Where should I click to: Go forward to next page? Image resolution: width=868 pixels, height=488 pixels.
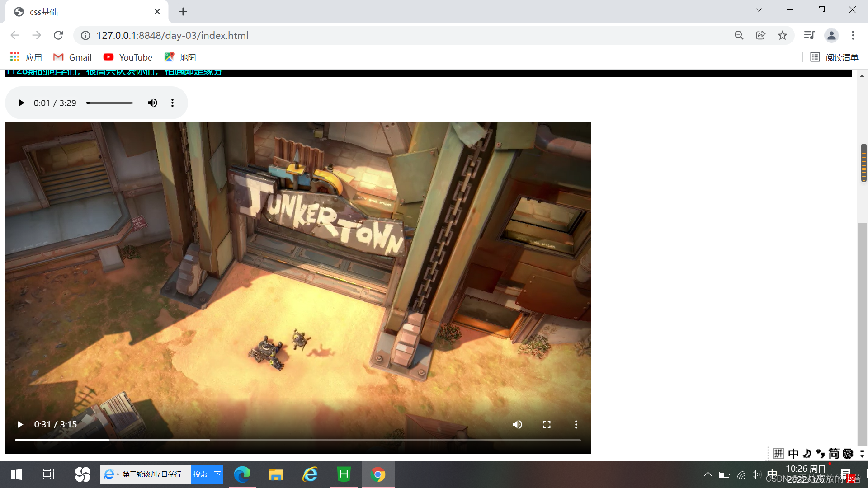(37, 35)
